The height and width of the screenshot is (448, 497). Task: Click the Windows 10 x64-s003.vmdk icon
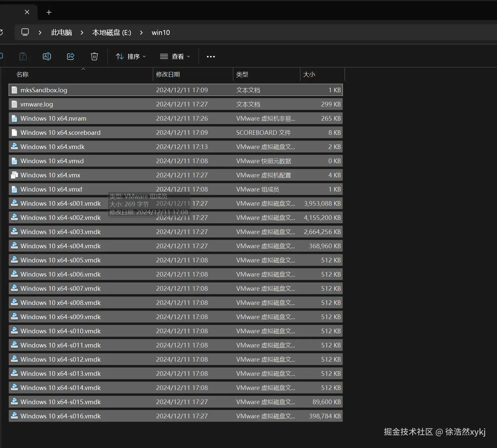(14, 232)
